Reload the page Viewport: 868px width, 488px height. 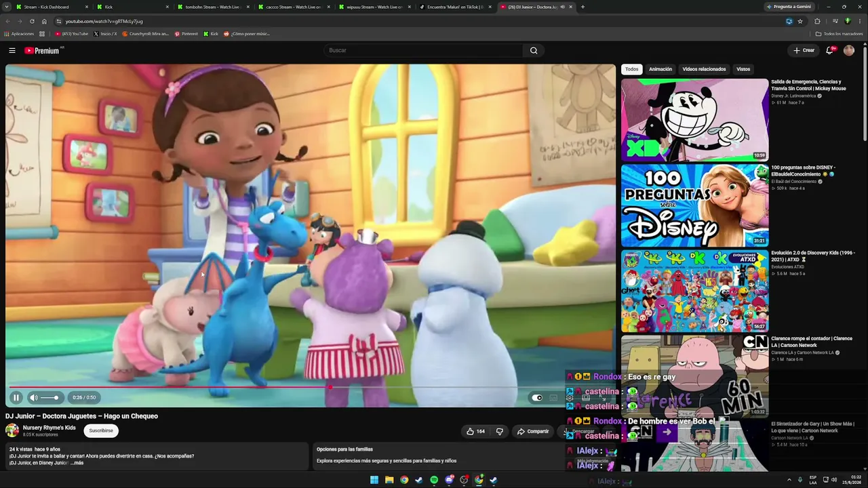point(32,21)
